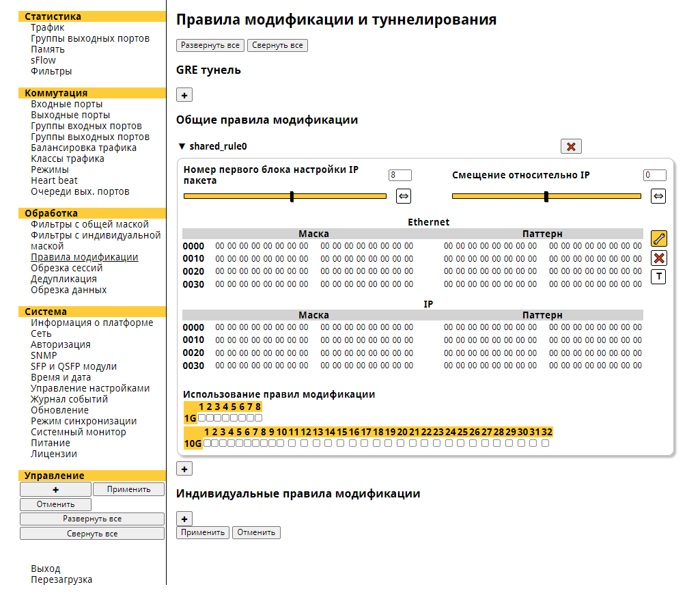Click Применить in the Управление panel
This screenshot has width=700, height=602.
(128, 489)
